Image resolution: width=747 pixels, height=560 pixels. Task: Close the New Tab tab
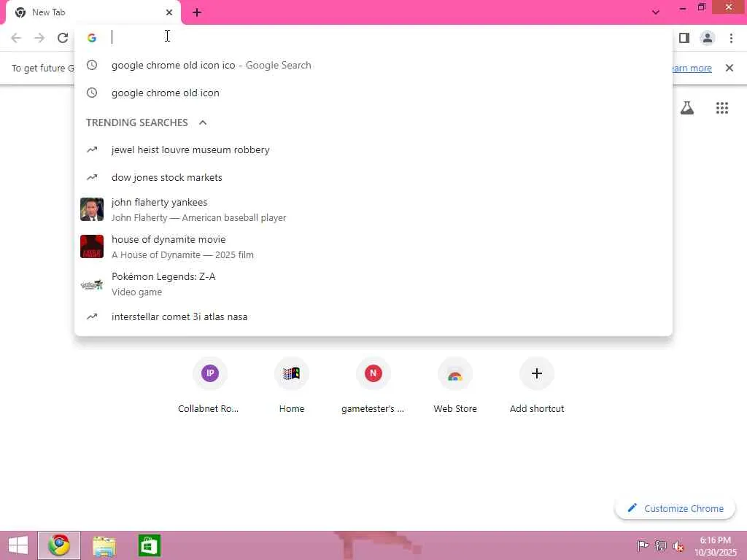click(x=169, y=12)
